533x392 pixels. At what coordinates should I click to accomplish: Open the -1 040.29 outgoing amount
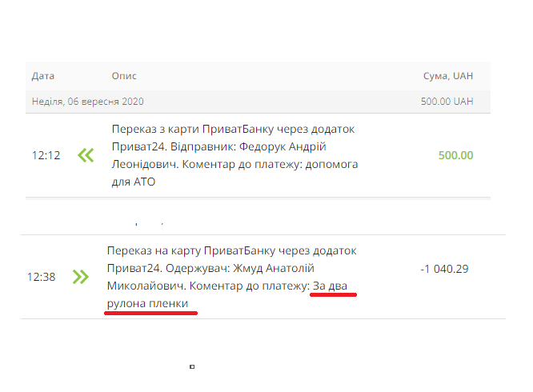444,269
